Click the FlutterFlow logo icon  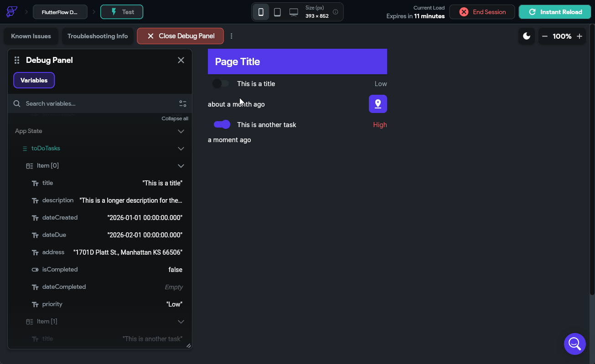(12, 12)
